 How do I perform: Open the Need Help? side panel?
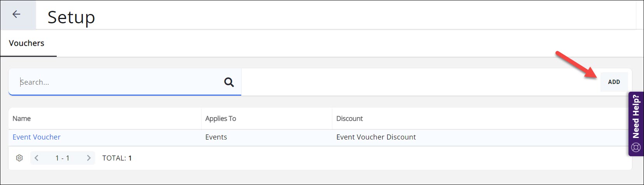636,117
